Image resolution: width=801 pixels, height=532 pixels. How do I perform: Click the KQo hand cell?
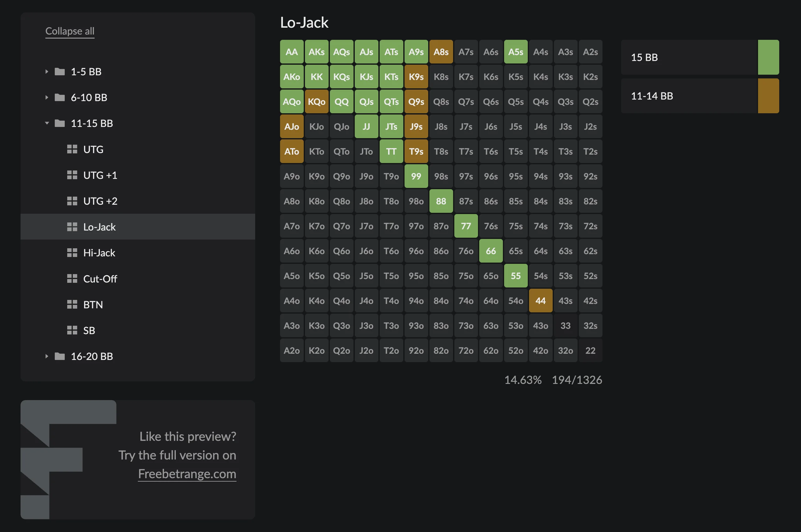click(316, 101)
